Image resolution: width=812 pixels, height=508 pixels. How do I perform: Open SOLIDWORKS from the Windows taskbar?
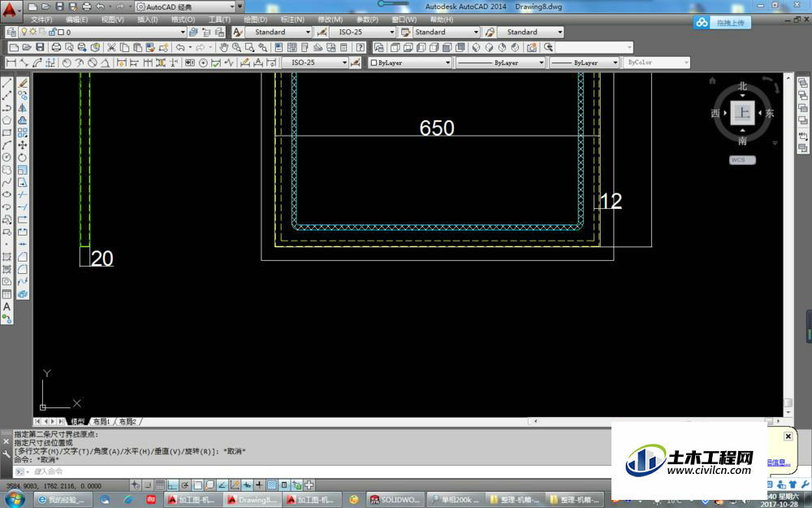click(x=394, y=500)
